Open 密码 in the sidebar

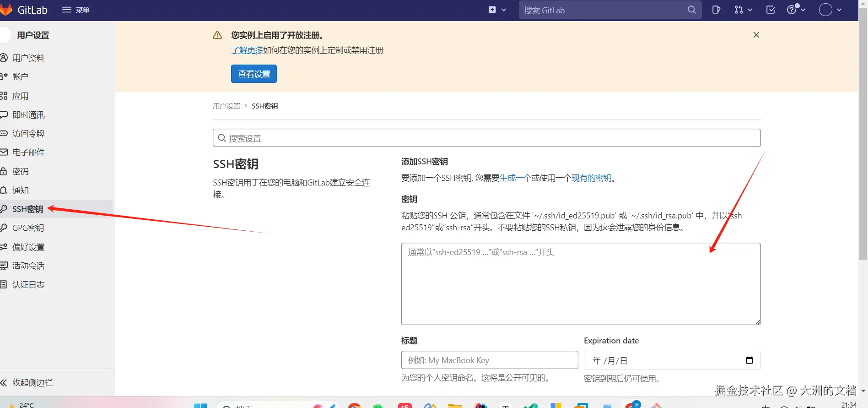[56, 171]
